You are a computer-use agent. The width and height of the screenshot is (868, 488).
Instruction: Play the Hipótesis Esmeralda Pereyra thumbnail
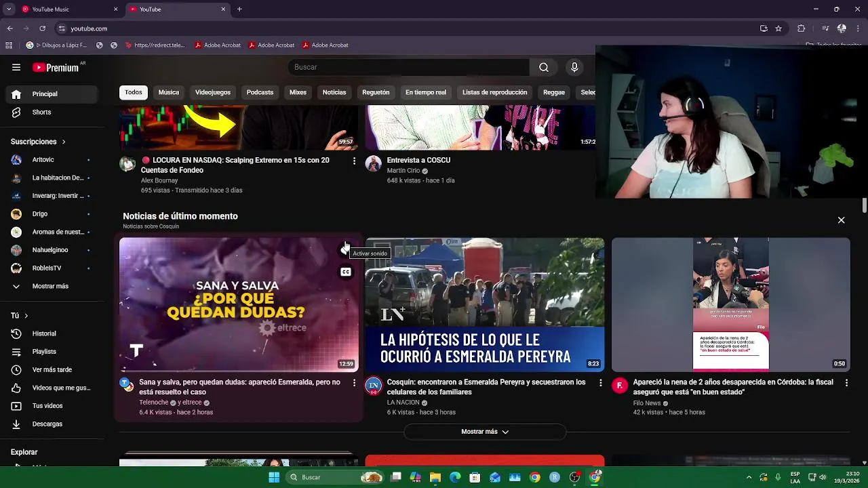(485, 304)
